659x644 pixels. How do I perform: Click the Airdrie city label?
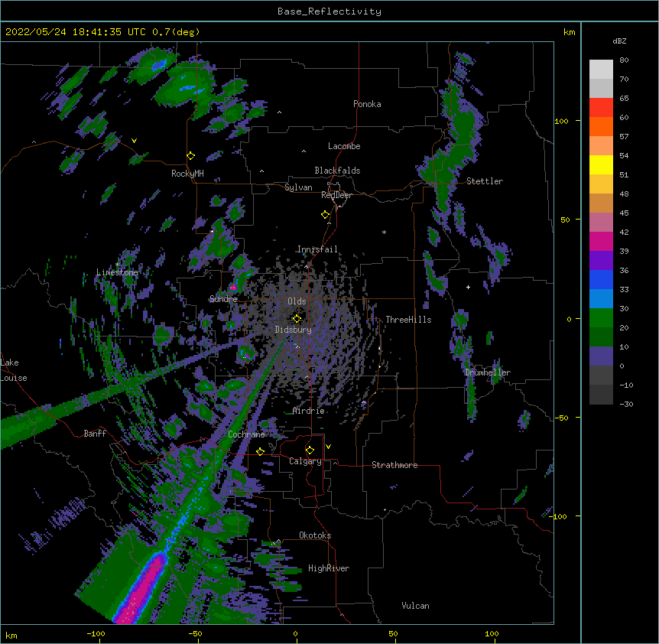tap(308, 411)
